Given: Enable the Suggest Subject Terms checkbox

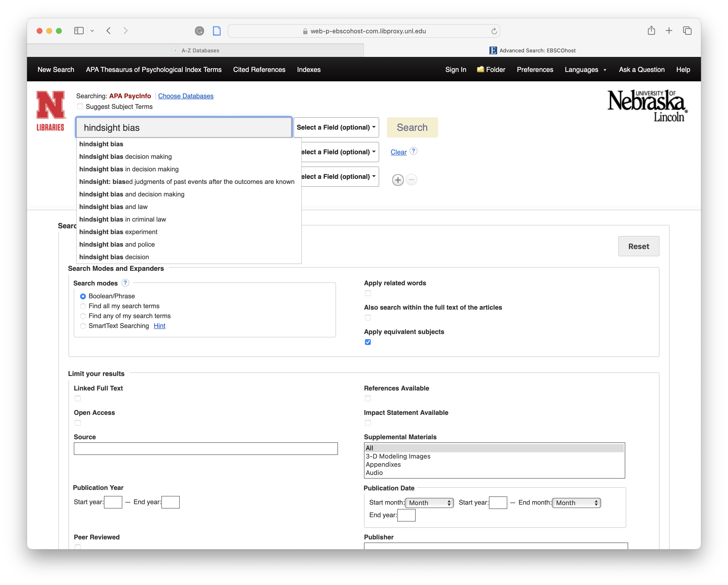Looking at the screenshot, I should tap(80, 106).
